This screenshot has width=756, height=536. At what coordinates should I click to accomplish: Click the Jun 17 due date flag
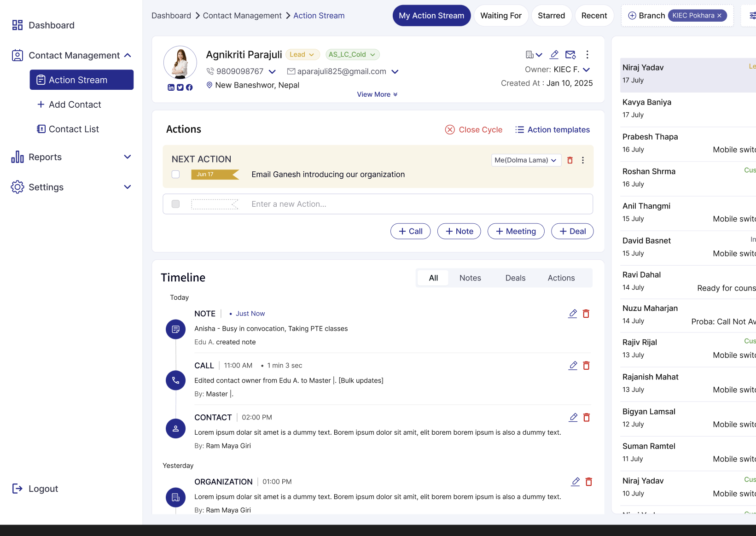coord(215,175)
